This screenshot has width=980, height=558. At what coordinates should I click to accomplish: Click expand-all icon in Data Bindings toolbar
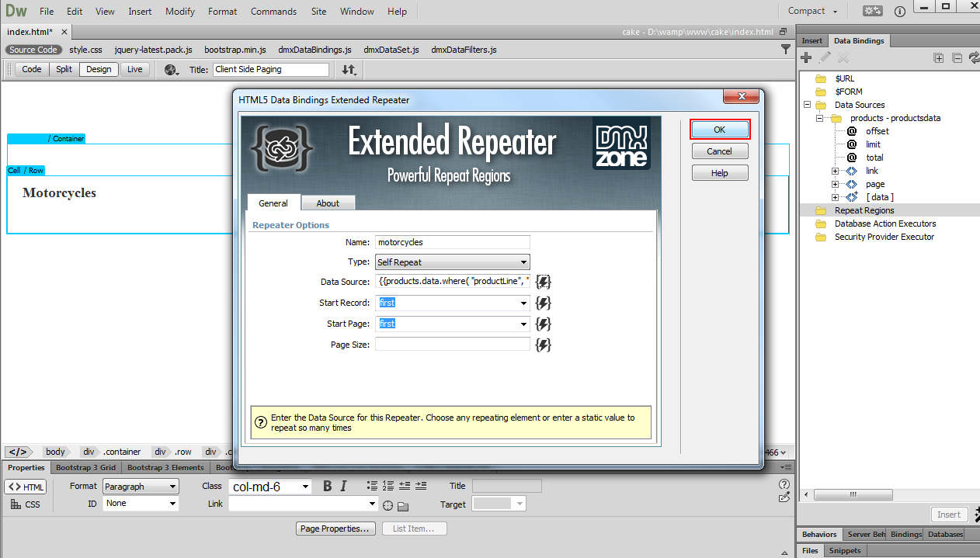(939, 57)
